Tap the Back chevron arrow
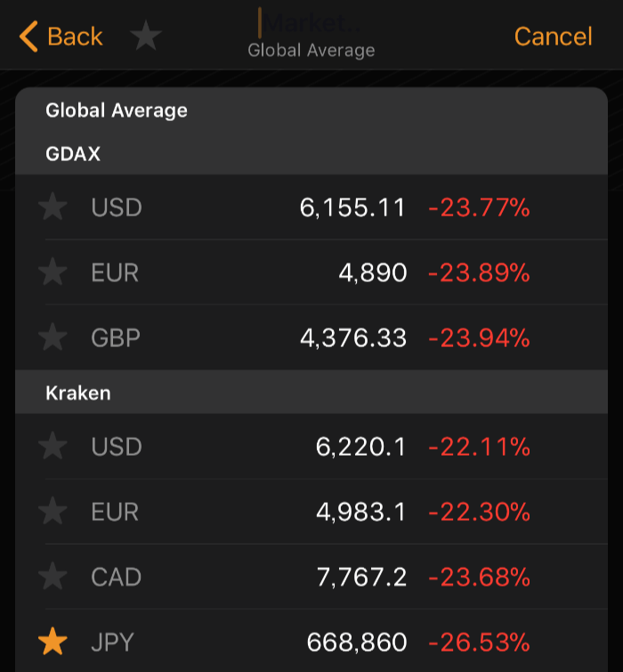 pyautogui.click(x=28, y=36)
